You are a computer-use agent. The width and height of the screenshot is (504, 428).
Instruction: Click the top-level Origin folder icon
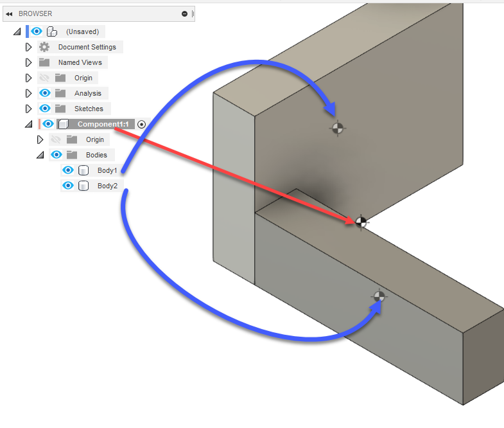click(x=60, y=78)
